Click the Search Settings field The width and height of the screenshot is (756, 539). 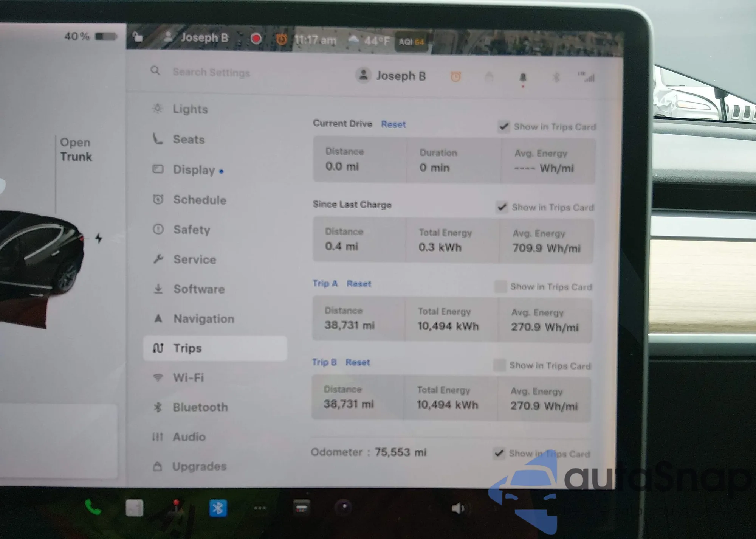click(x=211, y=72)
